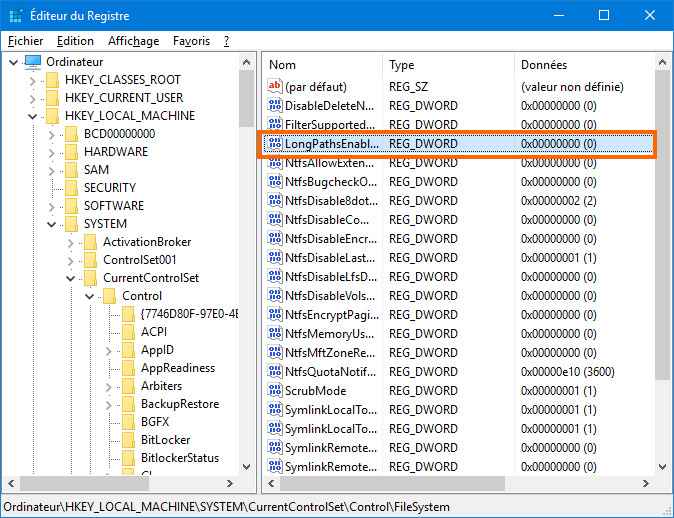The height and width of the screenshot is (518, 674).
Task: Click the DWORD icon of NtfsMemoryUs...
Action: coord(275,334)
